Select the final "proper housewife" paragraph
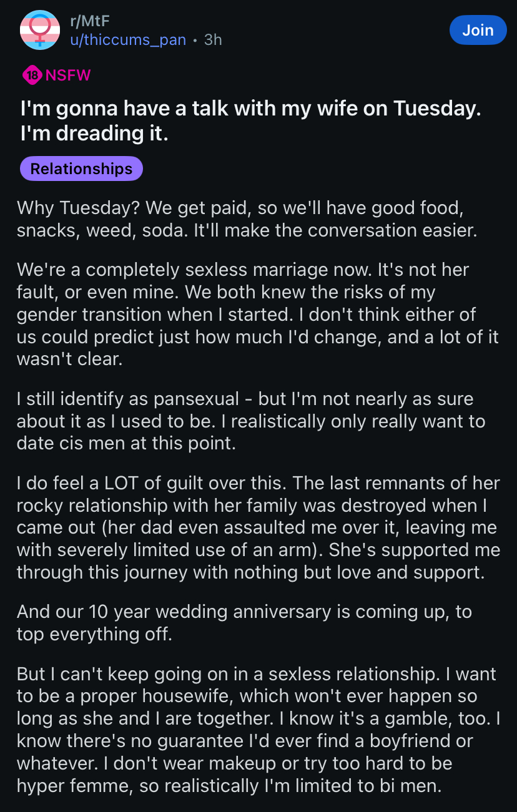This screenshot has width=517, height=812. (258, 730)
